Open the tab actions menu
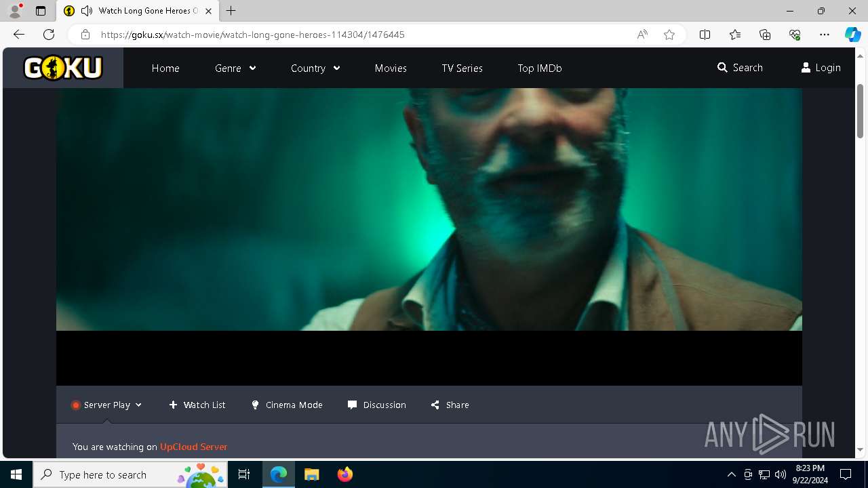The image size is (868, 488). tap(41, 11)
